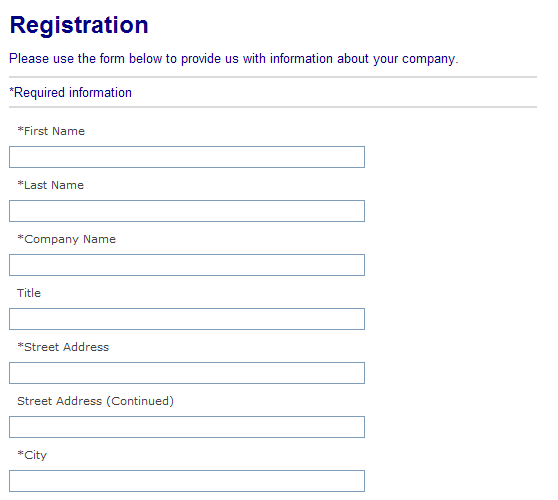
Task: Click the *Street Address label
Action: pos(63,347)
